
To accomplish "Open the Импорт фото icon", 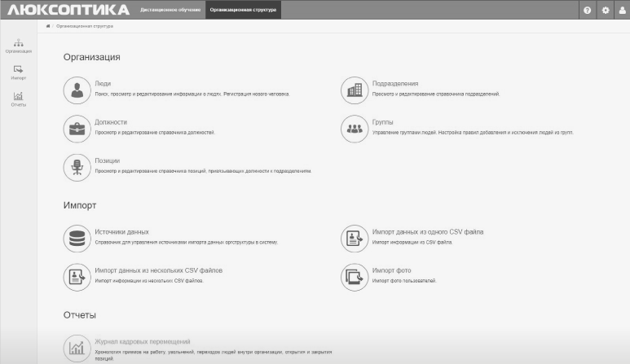I will click(355, 277).
